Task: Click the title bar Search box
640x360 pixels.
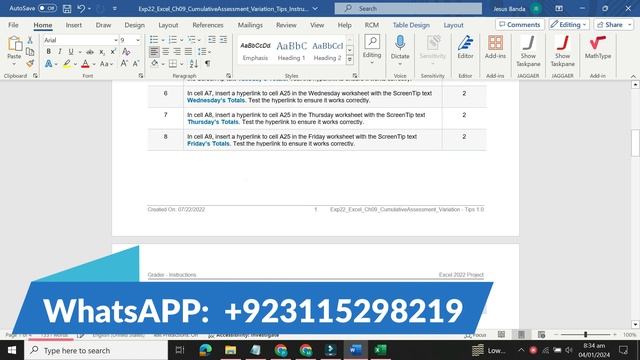Action: pos(408,9)
